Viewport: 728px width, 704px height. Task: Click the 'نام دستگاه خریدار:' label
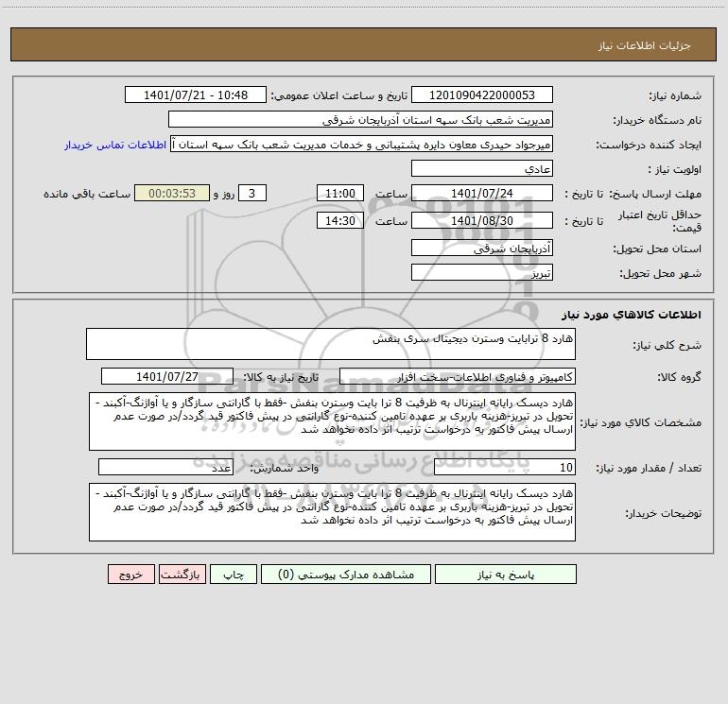coord(657,120)
